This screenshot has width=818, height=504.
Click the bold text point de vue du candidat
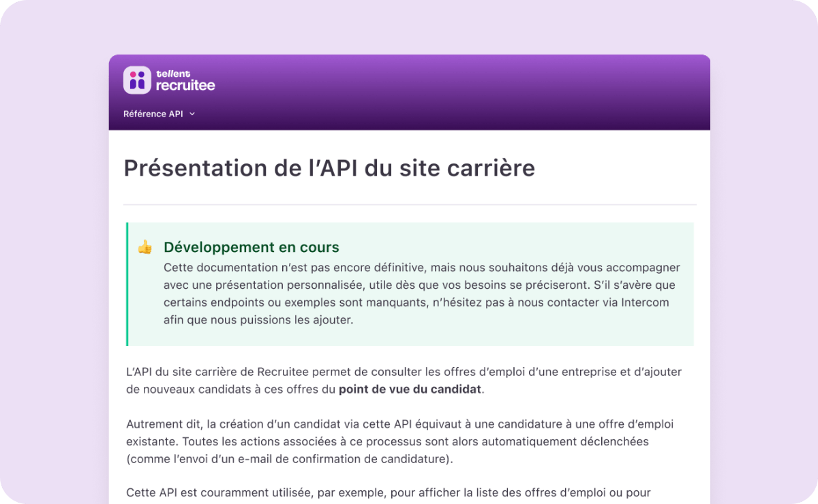coord(410,389)
